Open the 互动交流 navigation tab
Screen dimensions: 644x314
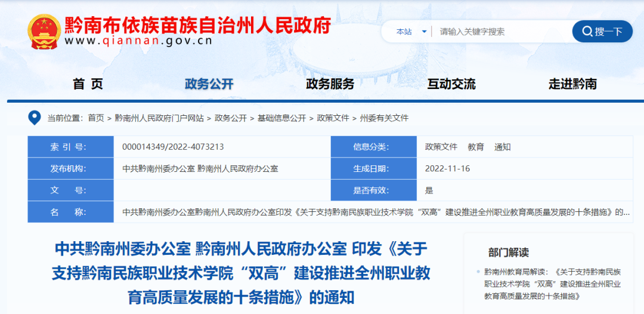pos(451,84)
